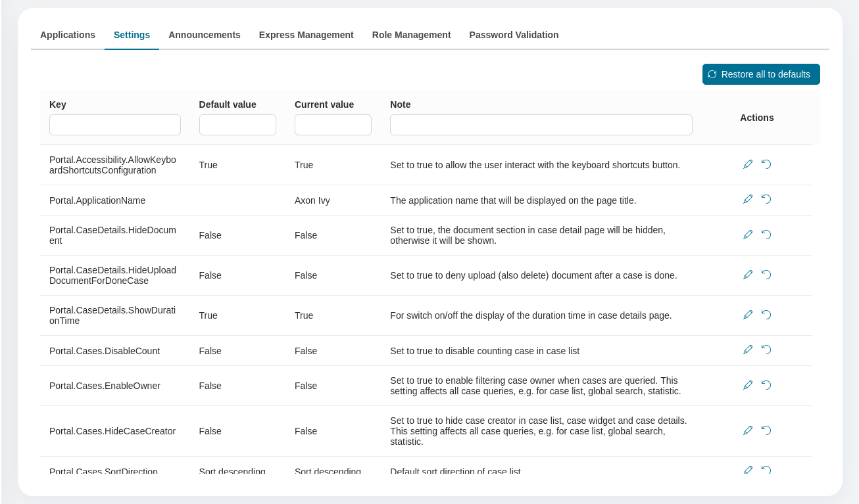Open the Role Management tab
Image resolution: width=859 pixels, height=504 pixels.
(411, 35)
